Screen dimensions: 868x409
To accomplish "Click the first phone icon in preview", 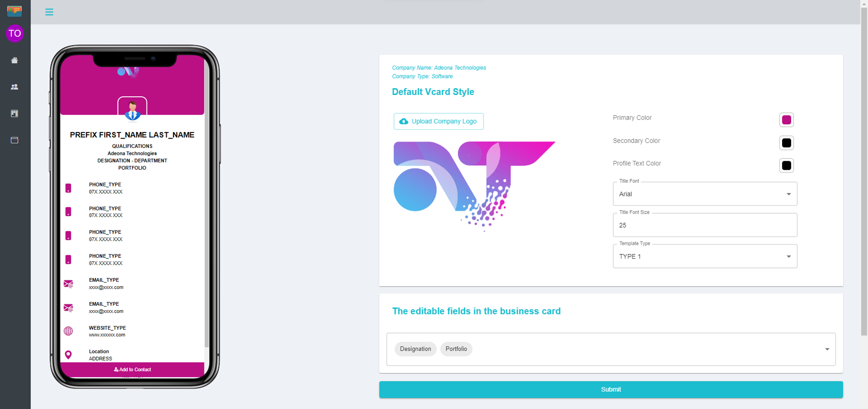I will tap(68, 188).
